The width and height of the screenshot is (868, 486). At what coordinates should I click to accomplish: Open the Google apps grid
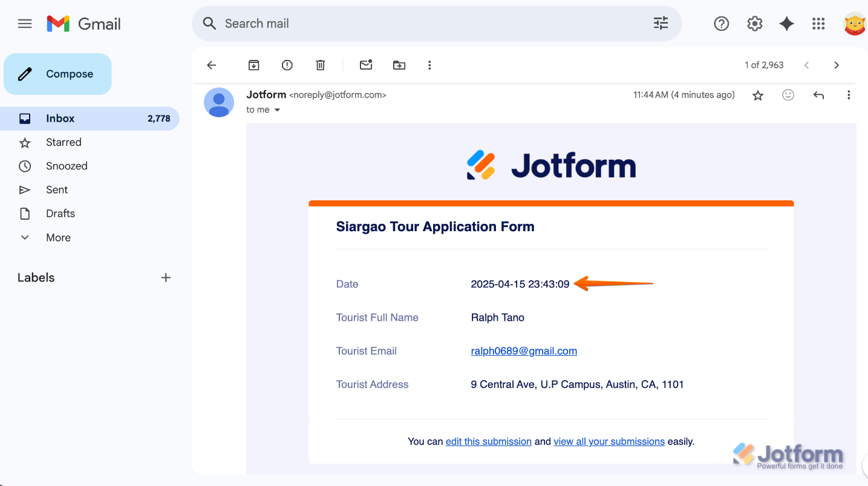(818, 24)
